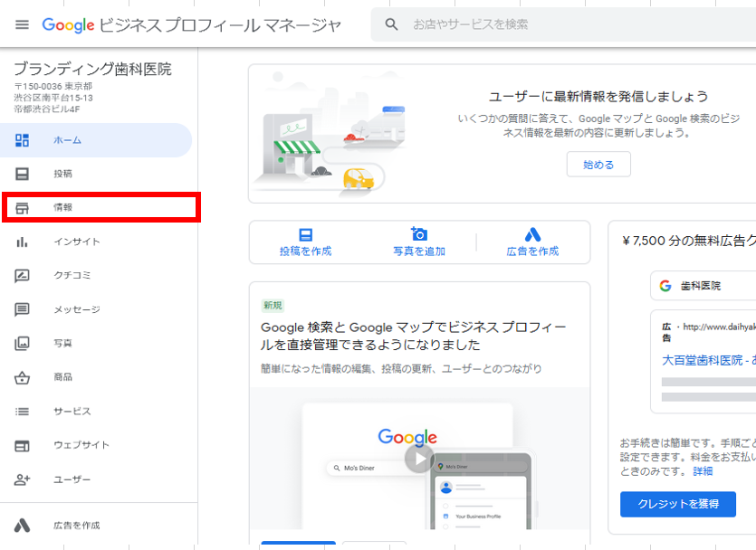Click the 新規 badge
Screen dimensions: 756x550
[273, 306]
